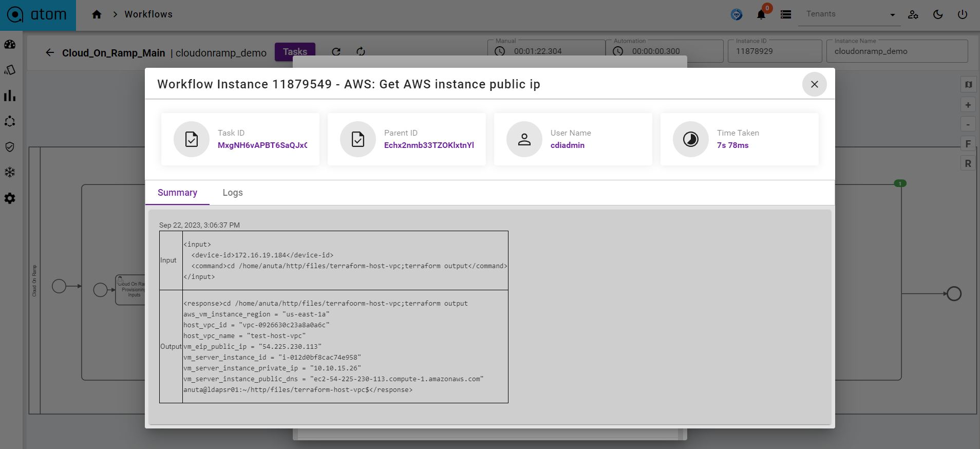This screenshot has width=980, height=449.
Task: Click the Time Taken clock icon
Action: [x=691, y=139]
